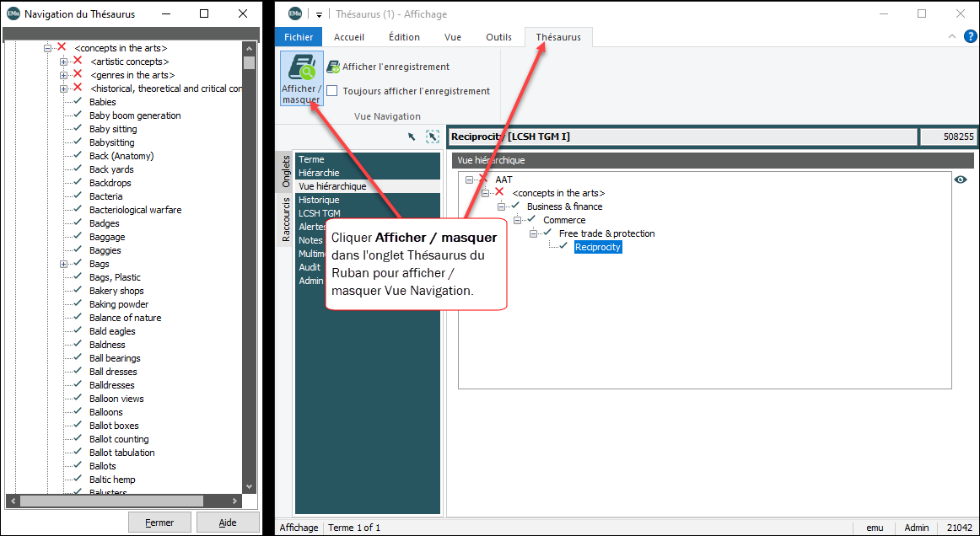Click the Aide button
This screenshot has height=536, width=980.
click(228, 523)
